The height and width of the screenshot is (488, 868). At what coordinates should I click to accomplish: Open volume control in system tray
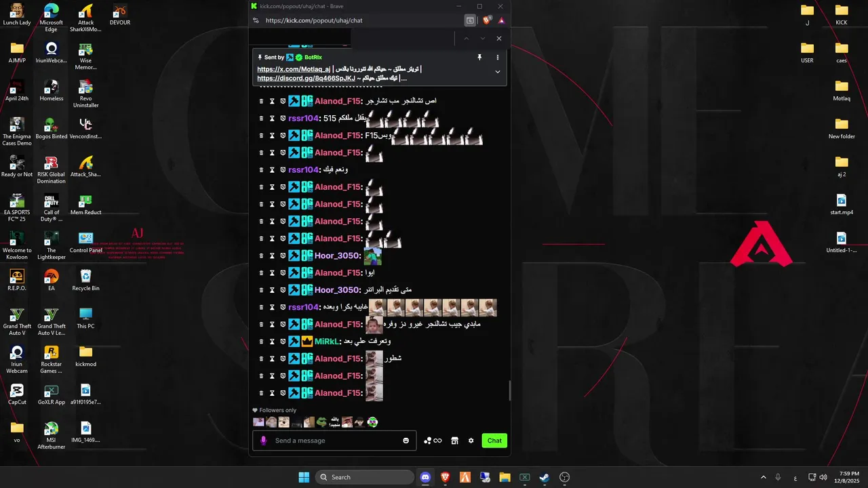pos(823,477)
